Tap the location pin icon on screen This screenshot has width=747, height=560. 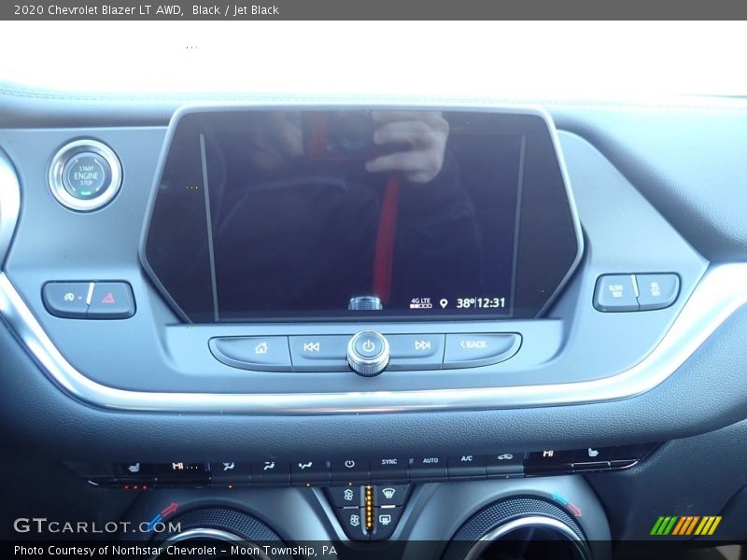(x=444, y=303)
